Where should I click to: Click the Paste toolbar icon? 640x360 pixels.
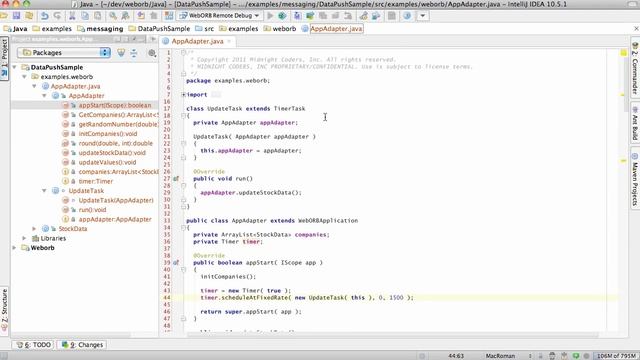(x=98, y=16)
